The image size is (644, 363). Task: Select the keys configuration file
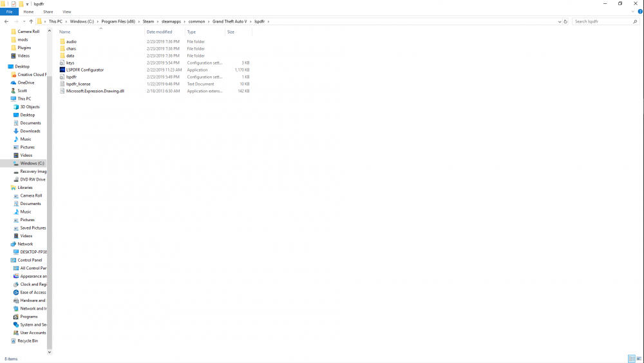click(x=70, y=63)
